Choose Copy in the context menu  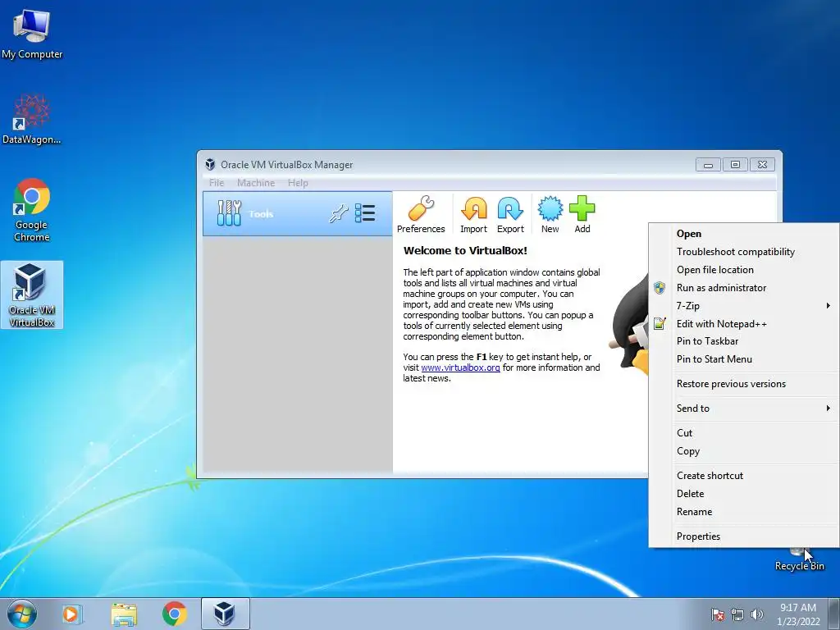point(744,451)
